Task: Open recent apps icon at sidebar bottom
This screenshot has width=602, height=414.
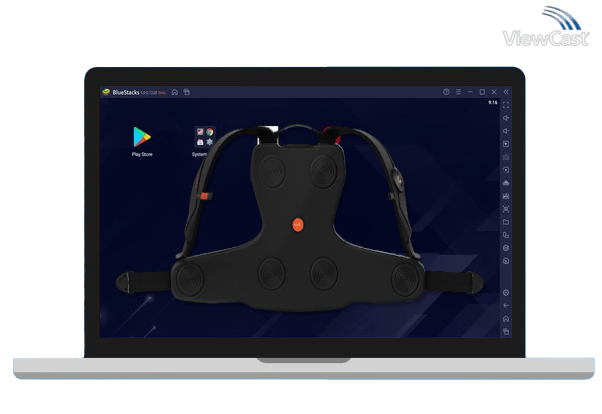Action: tap(506, 331)
